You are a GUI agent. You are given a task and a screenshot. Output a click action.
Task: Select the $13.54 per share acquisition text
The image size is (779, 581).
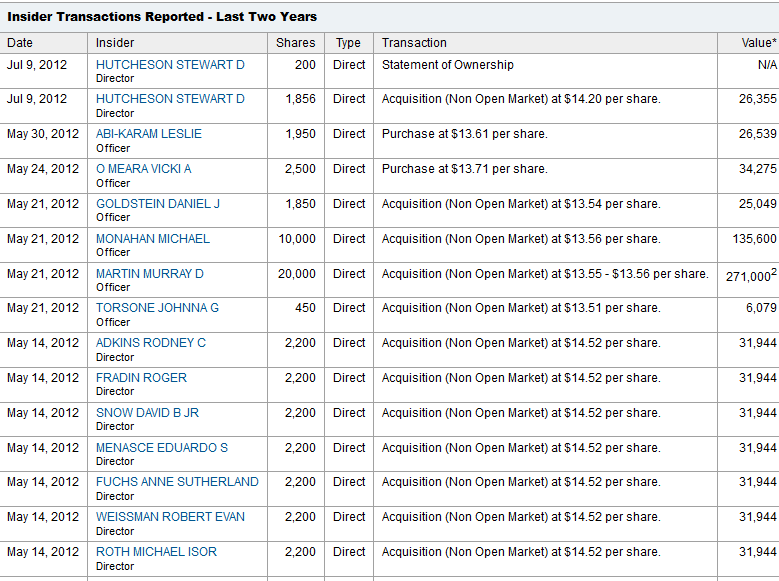tap(521, 204)
